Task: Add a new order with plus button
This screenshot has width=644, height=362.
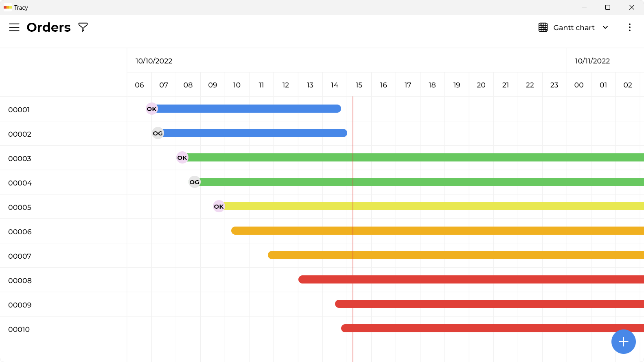Action: 624,342
